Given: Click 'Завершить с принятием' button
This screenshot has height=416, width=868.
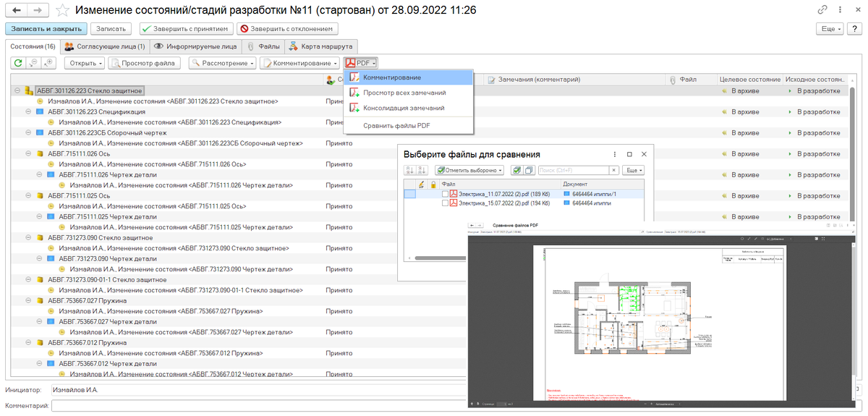Looking at the screenshot, I should pos(187,29).
